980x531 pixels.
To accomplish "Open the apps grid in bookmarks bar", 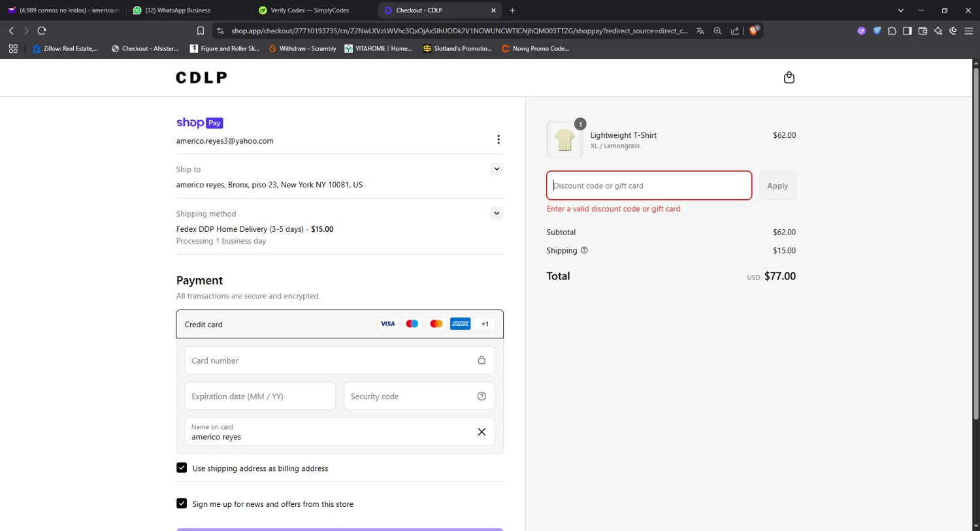I will [13, 48].
